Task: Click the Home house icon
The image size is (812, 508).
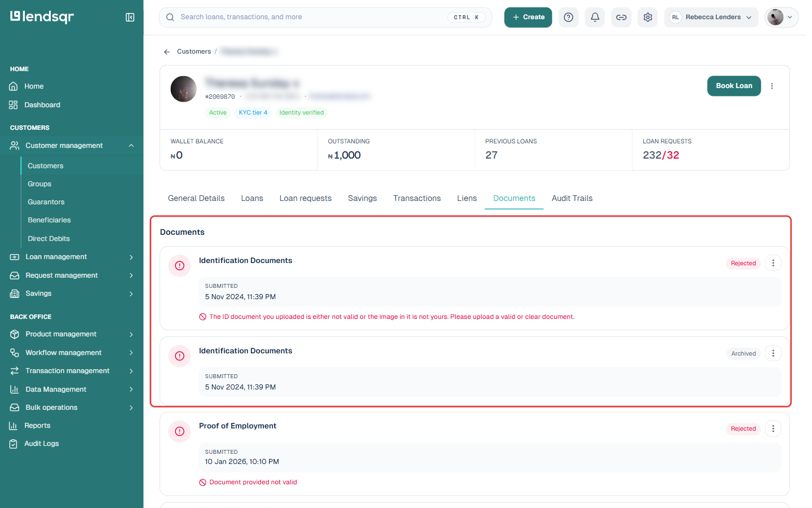Action: click(x=14, y=86)
